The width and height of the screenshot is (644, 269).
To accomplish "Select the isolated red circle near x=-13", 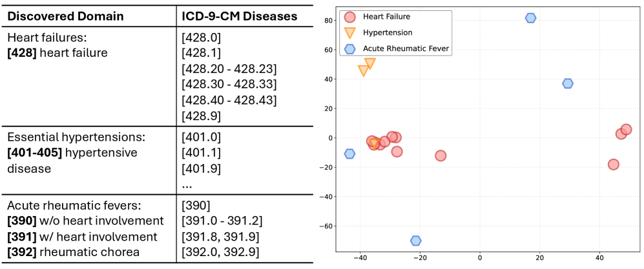I will coord(441,155).
